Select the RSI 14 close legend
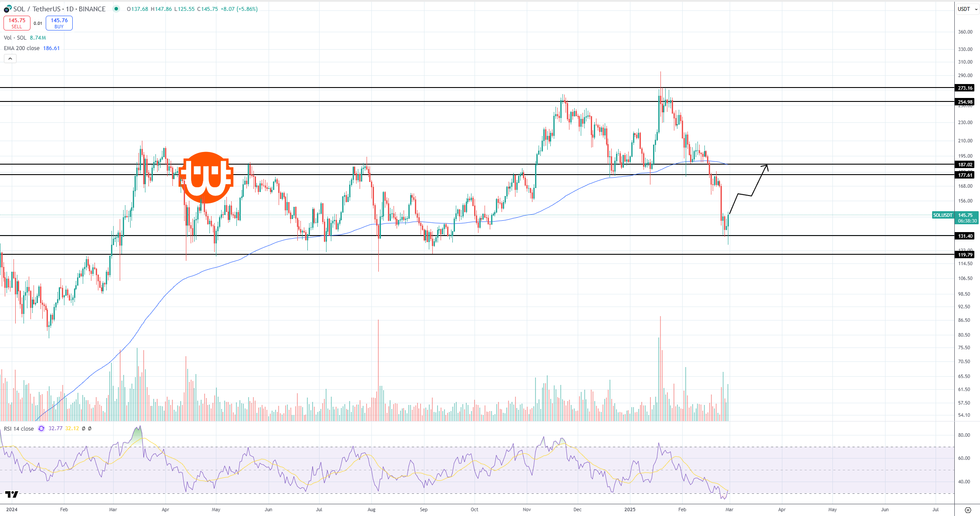Screen dimensions: 980x516 pyautogui.click(x=19, y=428)
